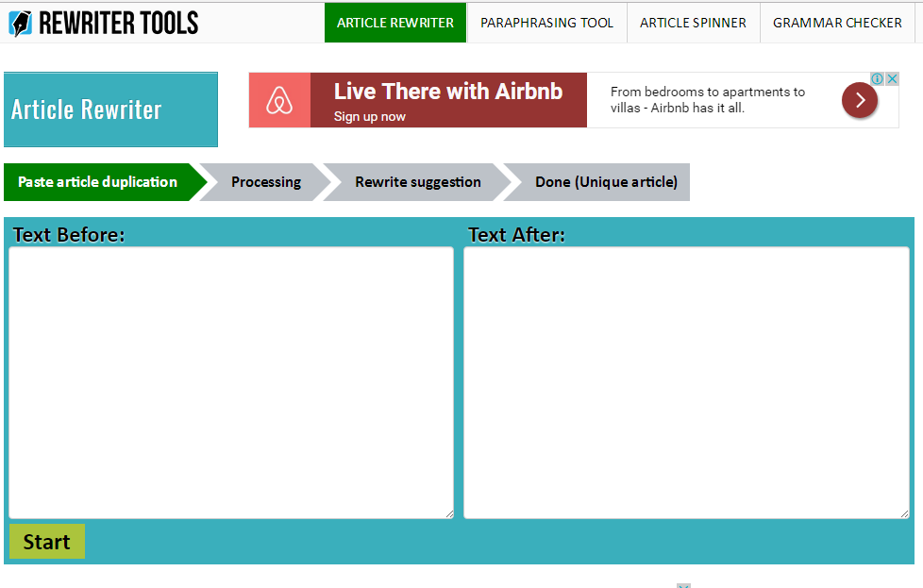The height and width of the screenshot is (588, 923).
Task: Click the Airbnb logo icon in ad
Action: (279, 100)
